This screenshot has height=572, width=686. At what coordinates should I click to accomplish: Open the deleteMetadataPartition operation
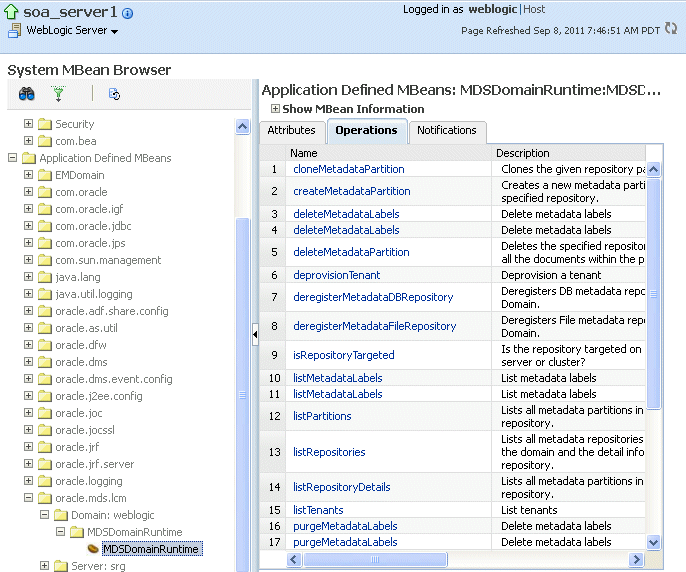[351, 252]
